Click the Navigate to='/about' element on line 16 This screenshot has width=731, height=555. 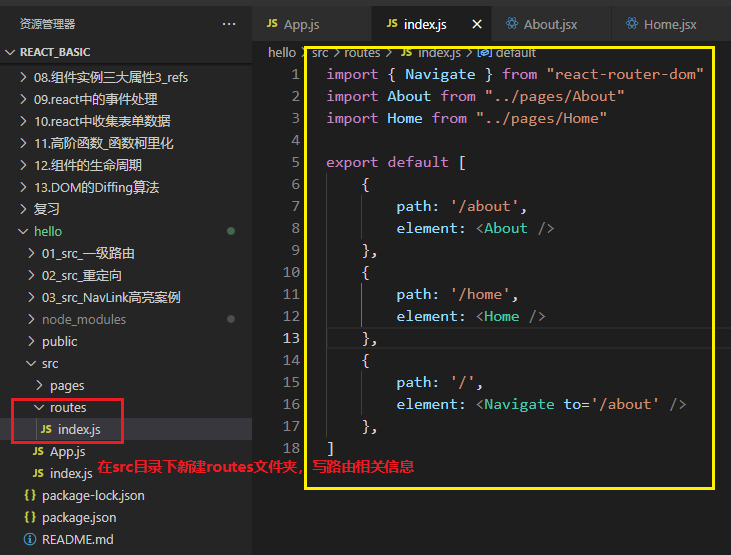tap(581, 404)
